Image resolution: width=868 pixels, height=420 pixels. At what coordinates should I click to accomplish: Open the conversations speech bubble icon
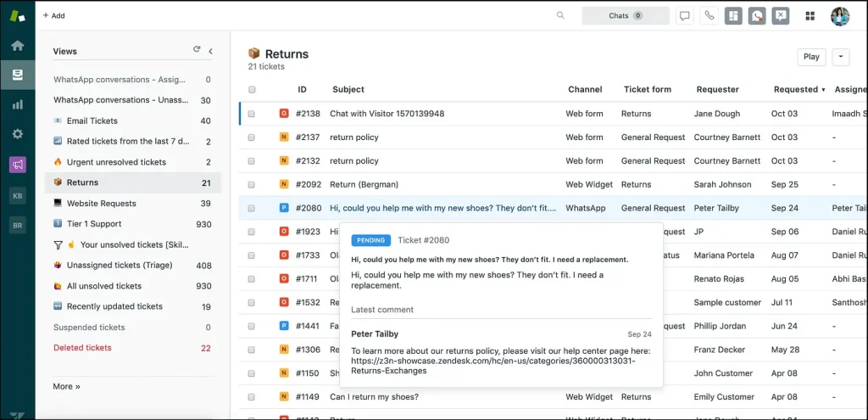[685, 15]
